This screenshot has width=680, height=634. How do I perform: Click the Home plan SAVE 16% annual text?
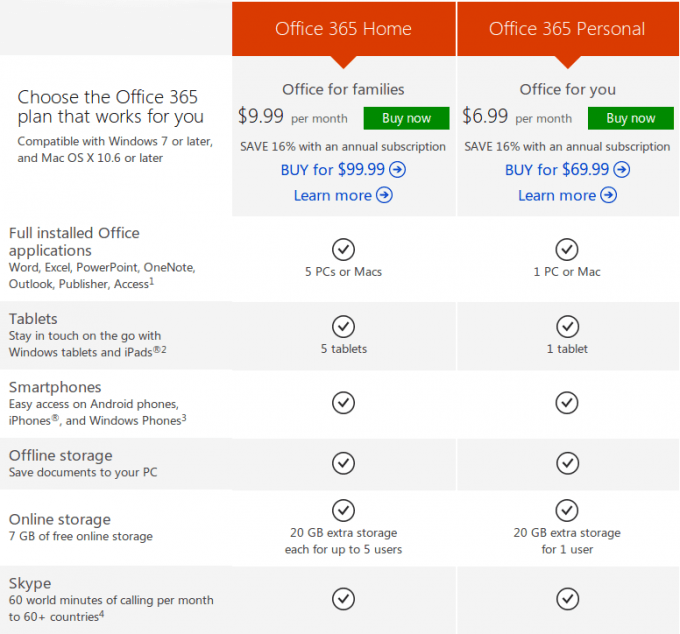coord(343,147)
